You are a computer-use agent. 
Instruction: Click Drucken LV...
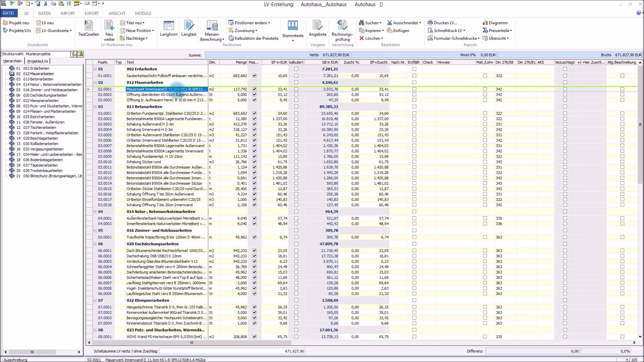coord(442,23)
